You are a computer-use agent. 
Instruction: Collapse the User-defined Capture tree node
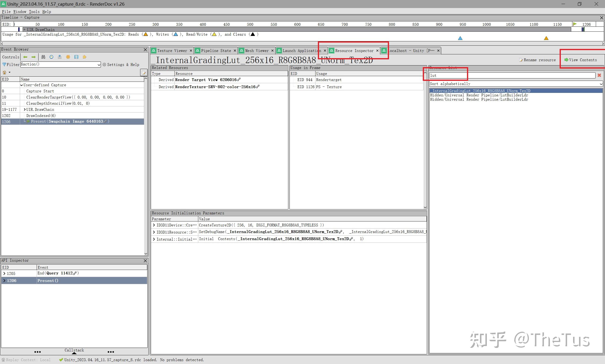point(22,85)
